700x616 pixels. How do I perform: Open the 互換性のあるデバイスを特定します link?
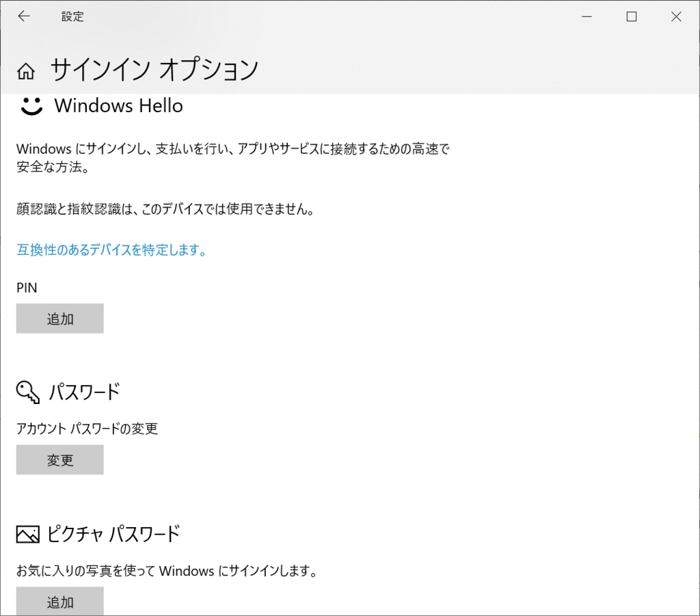point(111,250)
